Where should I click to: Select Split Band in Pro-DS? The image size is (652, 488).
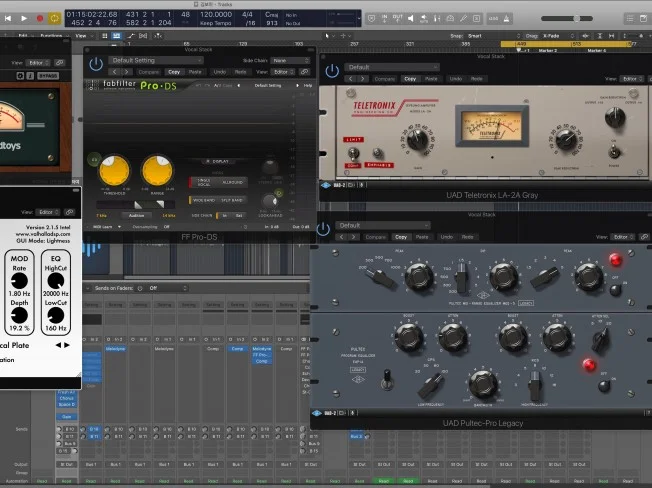coord(232,200)
